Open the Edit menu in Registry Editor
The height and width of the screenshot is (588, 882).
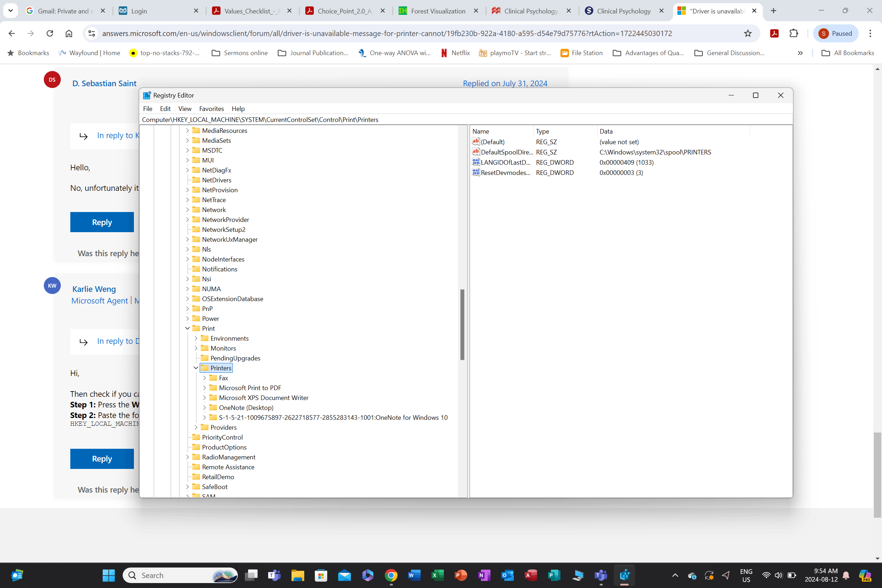pyautogui.click(x=165, y=109)
